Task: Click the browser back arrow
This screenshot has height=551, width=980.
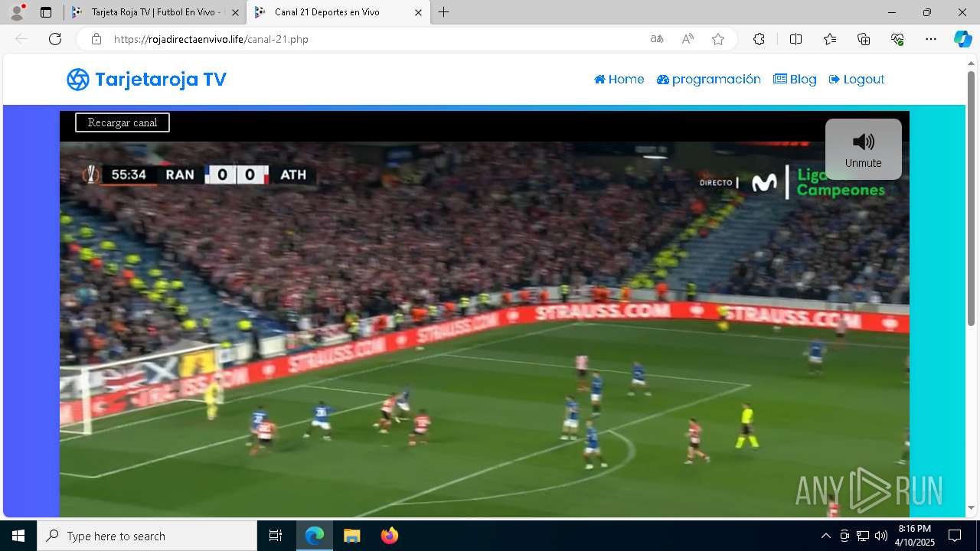Action: coord(21,39)
